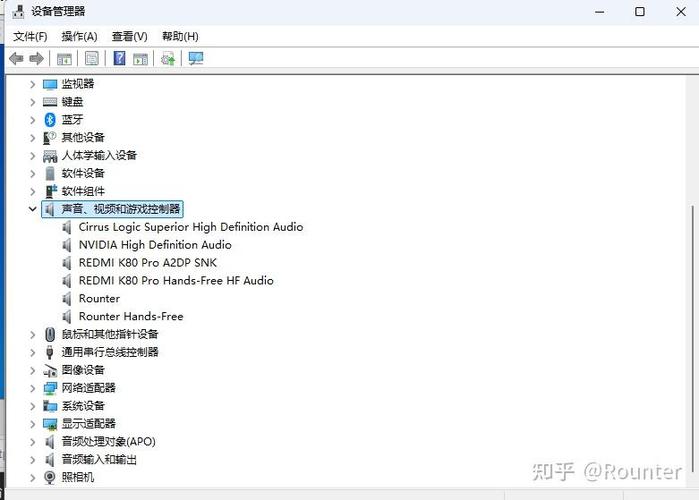Maximize the Device Manager window

(640, 12)
